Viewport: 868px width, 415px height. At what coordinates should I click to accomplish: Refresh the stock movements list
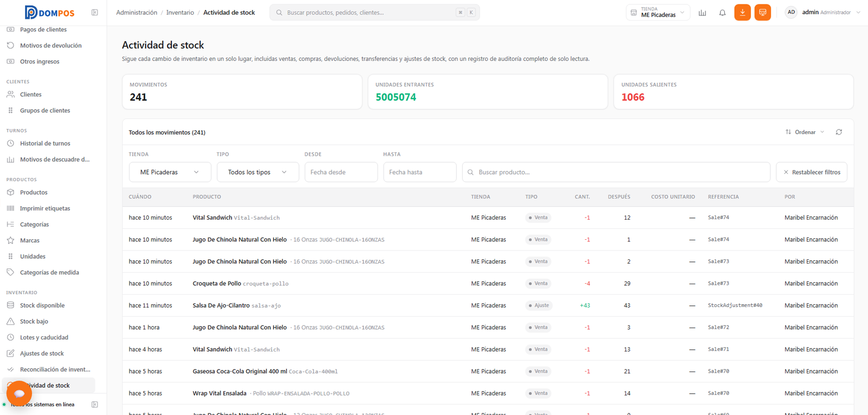click(x=839, y=132)
